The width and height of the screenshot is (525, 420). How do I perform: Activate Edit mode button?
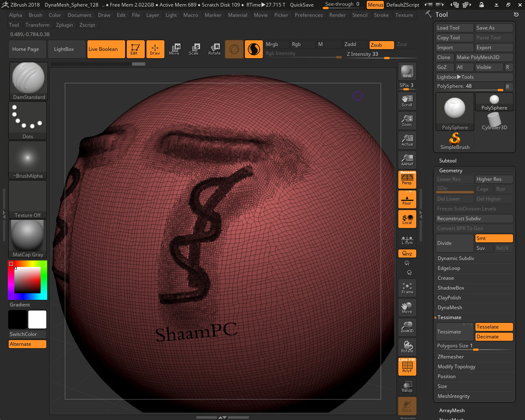click(x=135, y=49)
